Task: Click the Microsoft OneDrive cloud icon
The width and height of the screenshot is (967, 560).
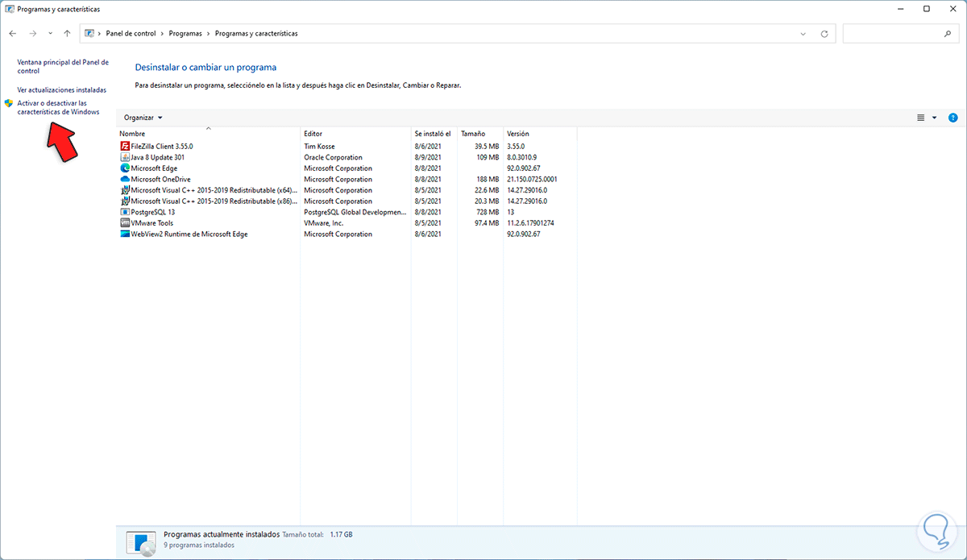Action: pos(125,179)
